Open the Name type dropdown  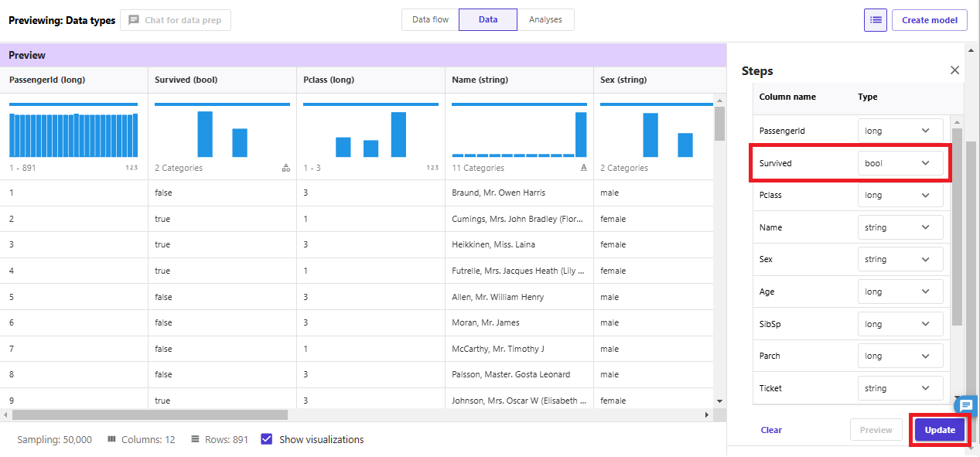point(900,227)
